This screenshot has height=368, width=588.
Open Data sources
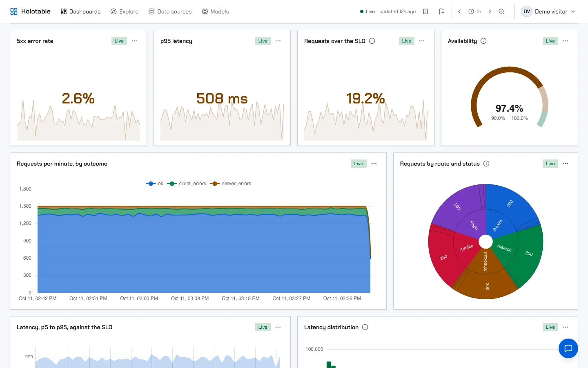[x=170, y=11]
